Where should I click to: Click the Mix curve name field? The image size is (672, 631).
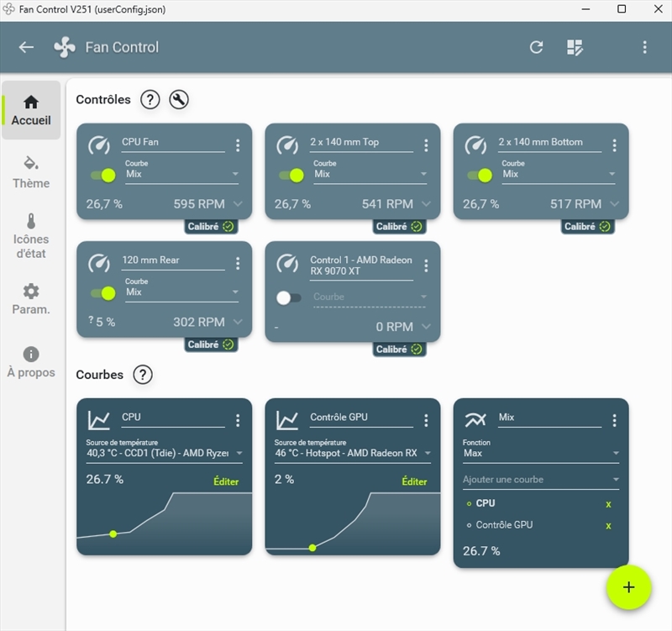pos(550,418)
